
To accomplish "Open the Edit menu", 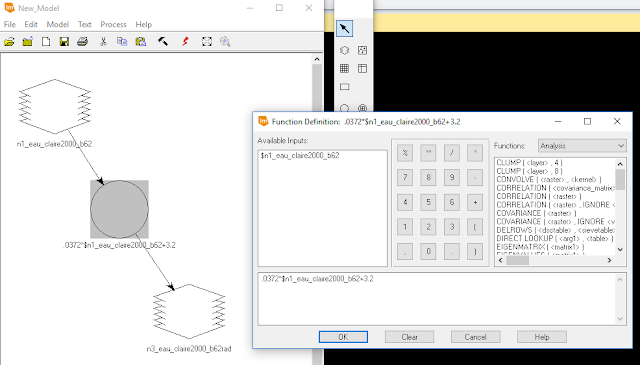I will (31, 24).
